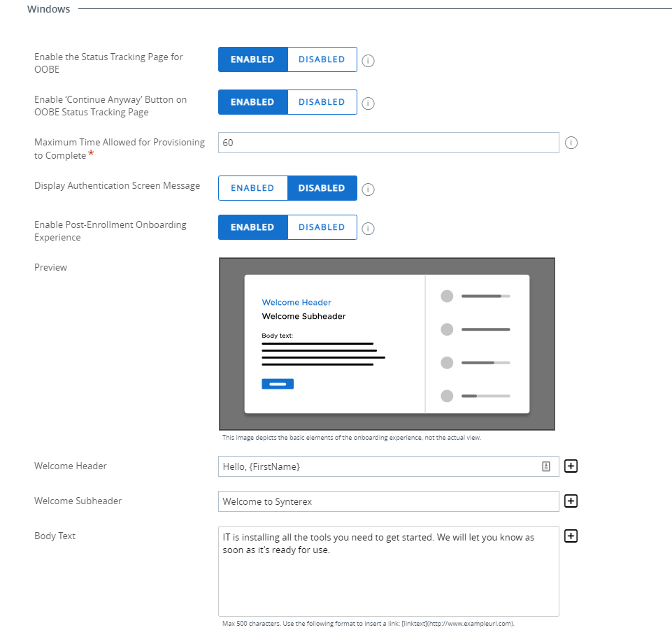
Task: Click the Body Text message area
Action: pyautogui.click(x=388, y=570)
